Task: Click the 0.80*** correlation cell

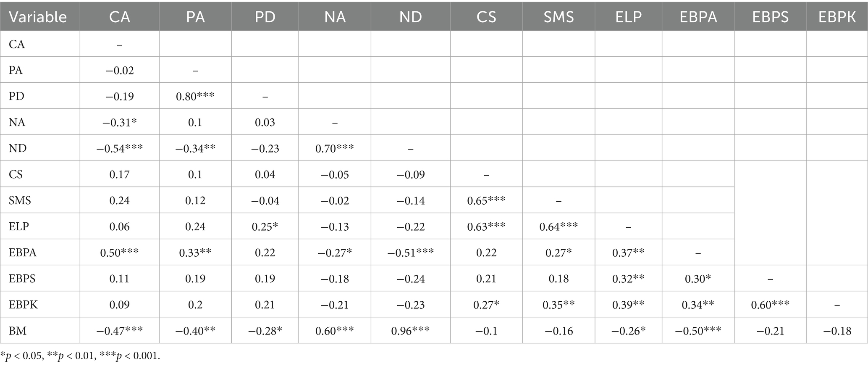Action: click(x=195, y=96)
